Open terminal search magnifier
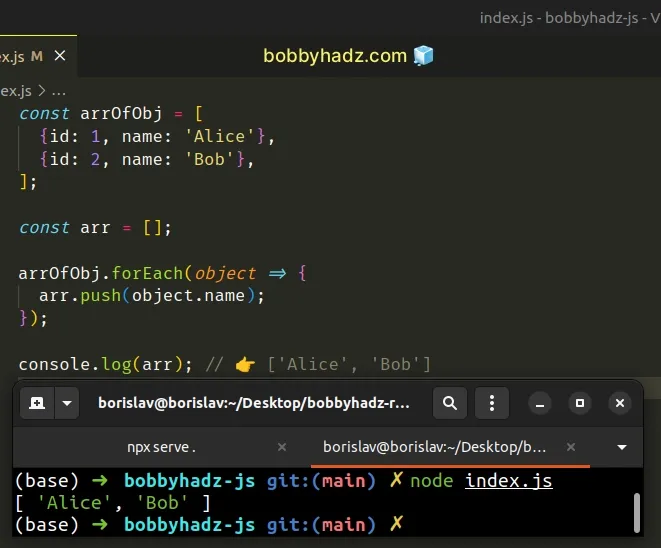The height and width of the screenshot is (548, 661). 450,403
